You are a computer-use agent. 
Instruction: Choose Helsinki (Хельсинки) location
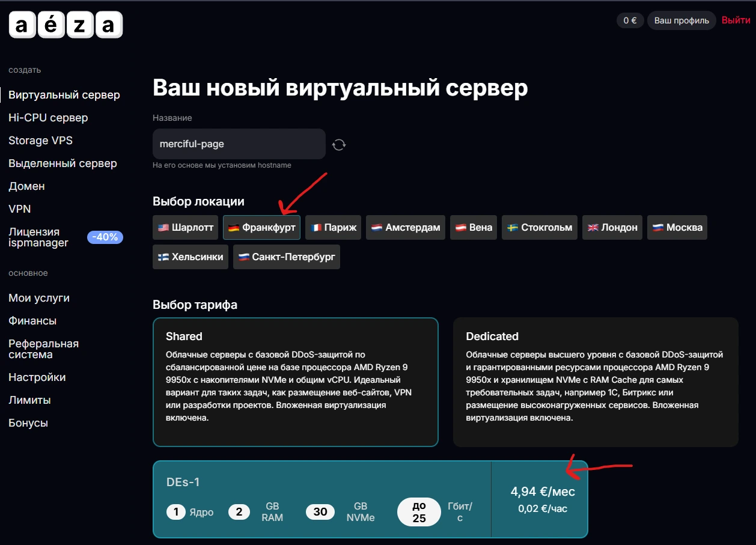(x=190, y=257)
